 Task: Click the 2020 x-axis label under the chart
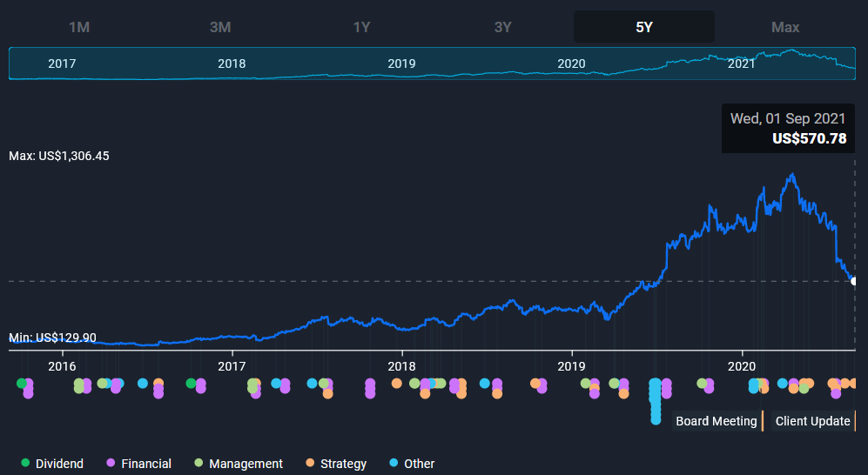pyautogui.click(x=741, y=366)
